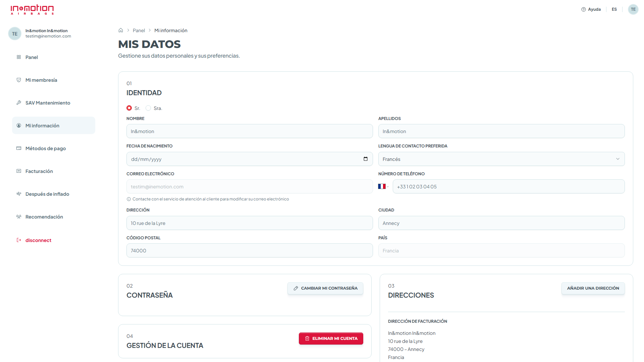Click the SAV Mantenimiento wrench icon
The width and height of the screenshot is (644, 362).
pyautogui.click(x=19, y=103)
